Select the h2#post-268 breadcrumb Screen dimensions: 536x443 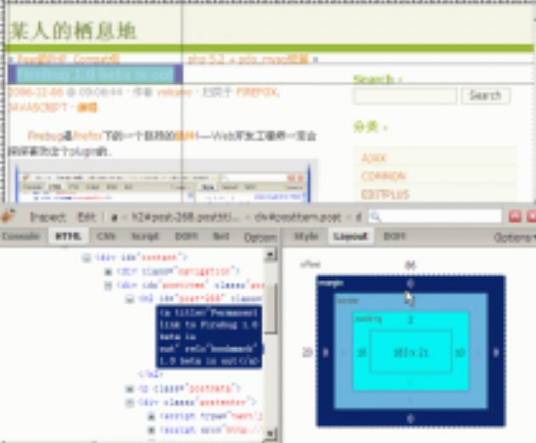point(185,217)
